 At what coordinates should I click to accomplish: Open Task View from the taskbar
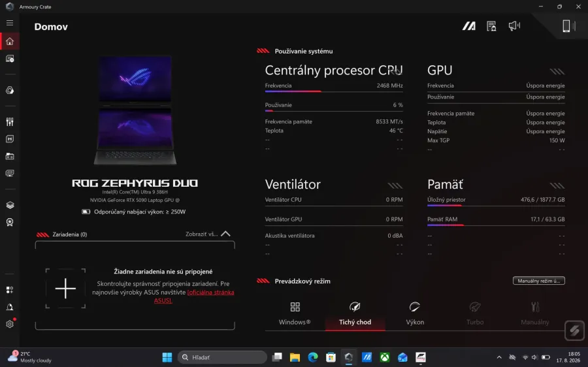277,357
